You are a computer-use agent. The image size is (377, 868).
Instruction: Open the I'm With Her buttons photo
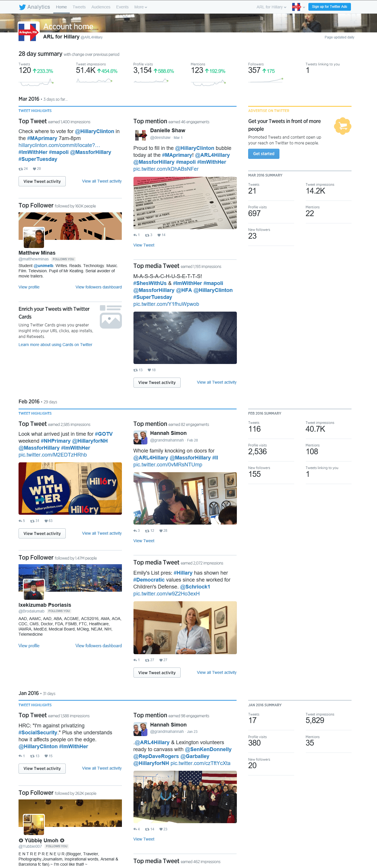pos(70,489)
